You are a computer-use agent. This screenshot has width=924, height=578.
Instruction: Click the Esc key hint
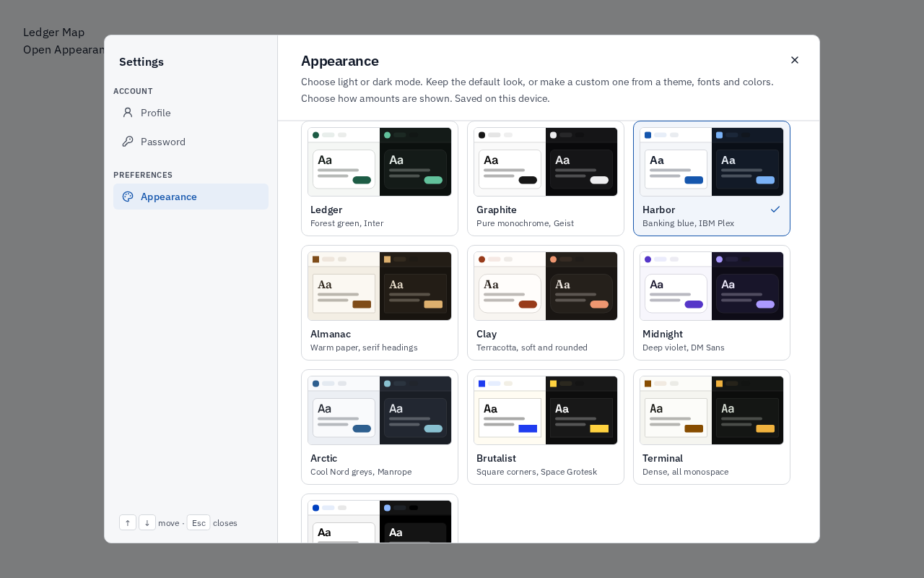pyautogui.click(x=199, y=522)
